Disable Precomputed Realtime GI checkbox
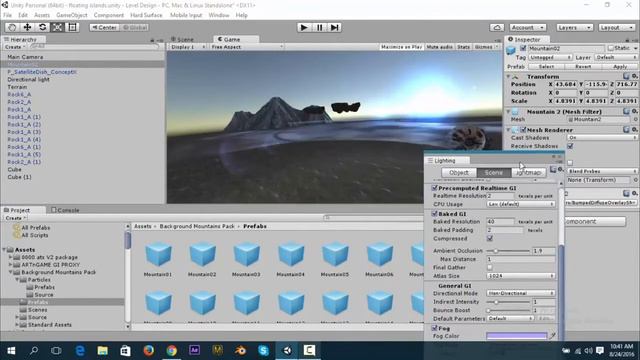Image resolution: width=640 pixels, height=360 pixels. (435, 188)
